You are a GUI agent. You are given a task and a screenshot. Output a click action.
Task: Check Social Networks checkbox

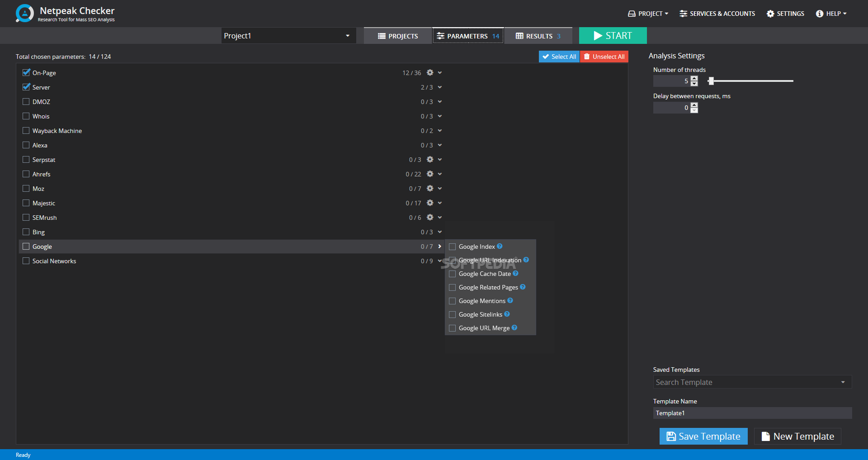pos(26,261)
